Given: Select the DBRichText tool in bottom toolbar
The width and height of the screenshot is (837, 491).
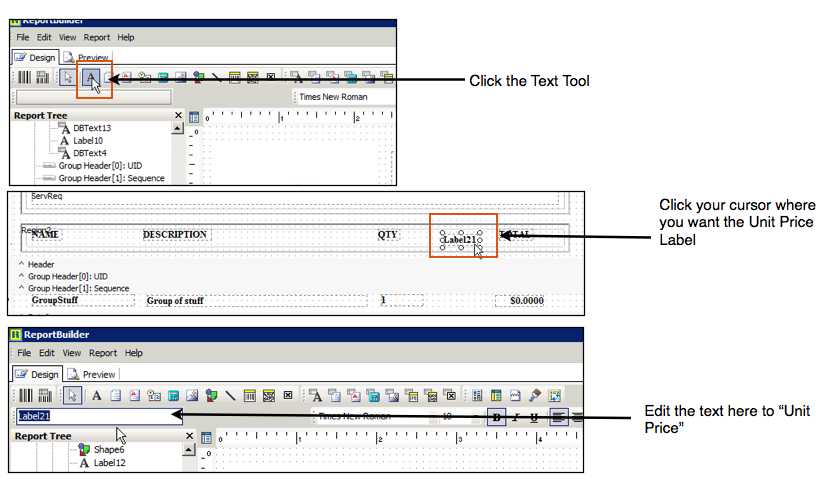Looking at the screenshot, I should coord(354,396).
